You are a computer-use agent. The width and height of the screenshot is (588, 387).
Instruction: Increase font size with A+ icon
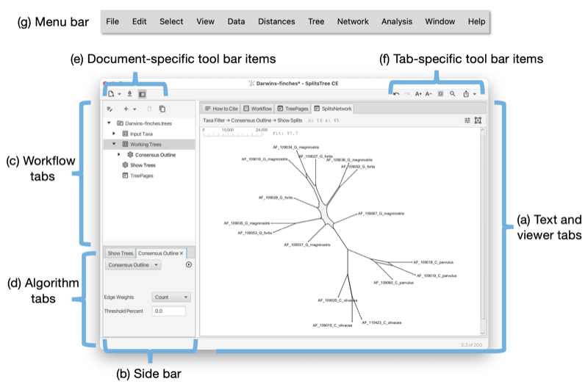pos(418,94)
